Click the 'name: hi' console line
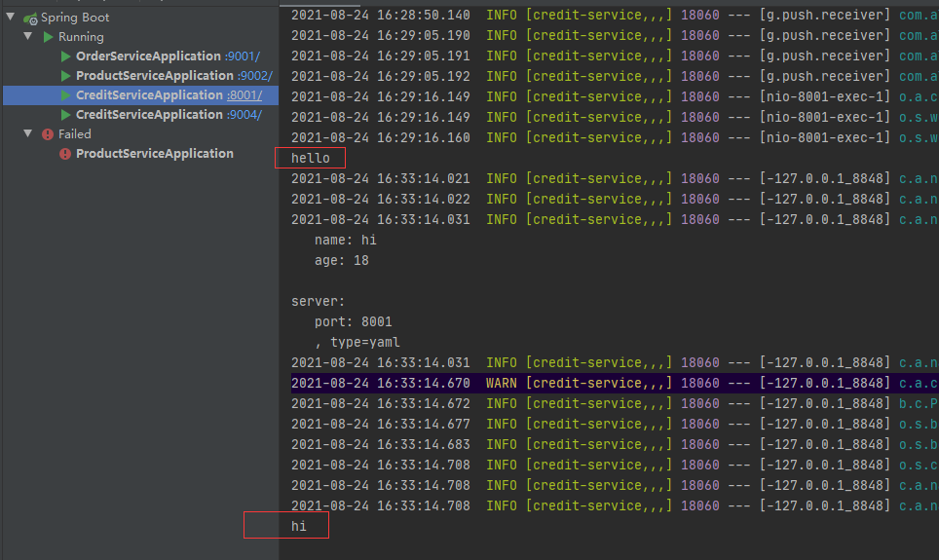 click(x=346, y=241)
